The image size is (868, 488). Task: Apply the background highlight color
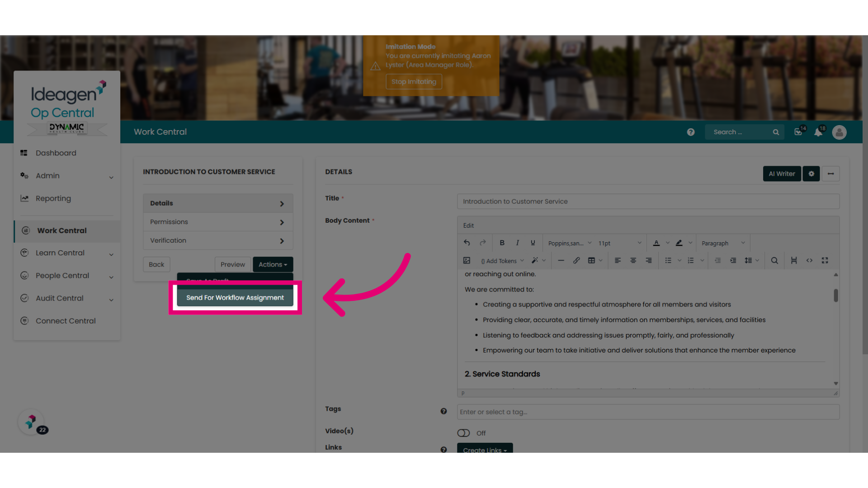[x=679, y=243]
